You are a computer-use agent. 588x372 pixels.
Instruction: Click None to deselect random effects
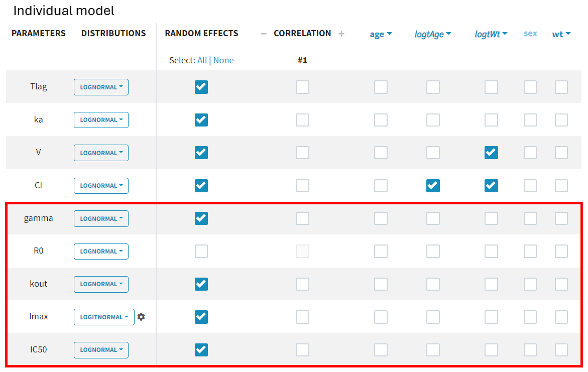223,60
